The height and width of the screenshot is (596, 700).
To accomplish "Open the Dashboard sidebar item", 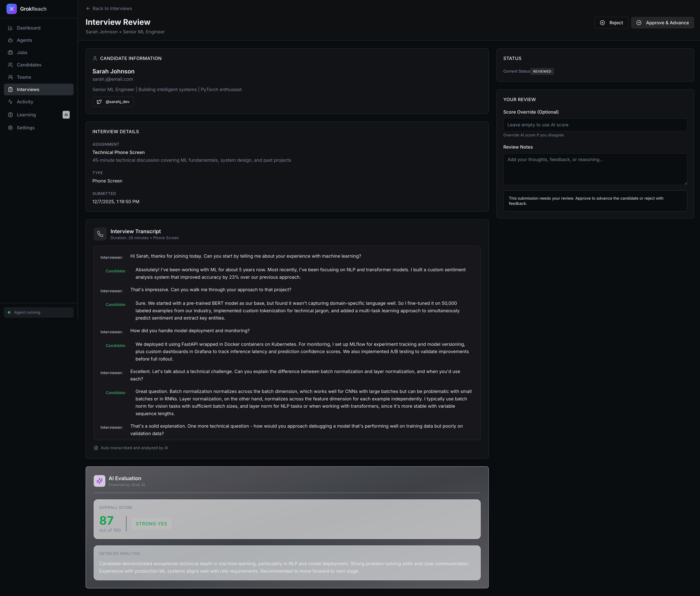I will point(28,28).
